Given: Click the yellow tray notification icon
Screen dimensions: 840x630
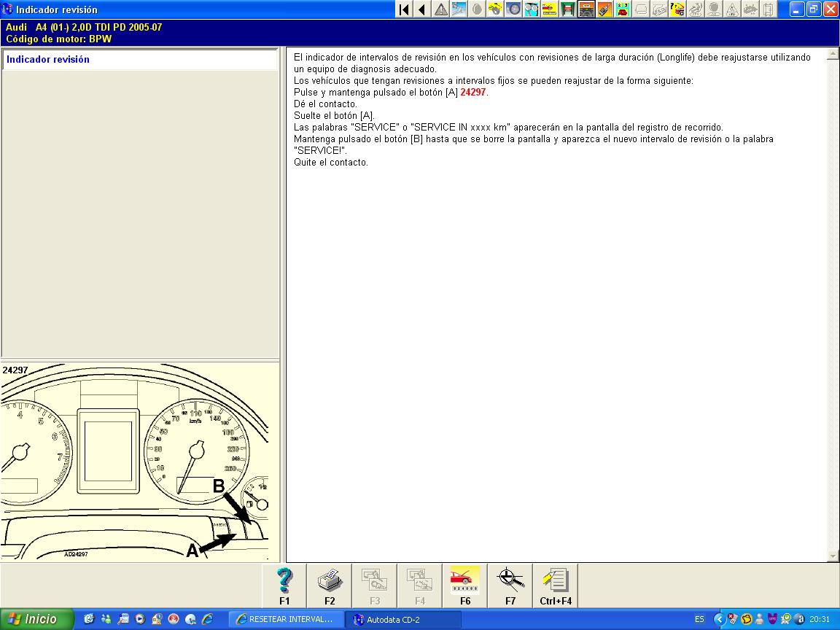Looking at the screenshot, I should click(x=746, y=619).
